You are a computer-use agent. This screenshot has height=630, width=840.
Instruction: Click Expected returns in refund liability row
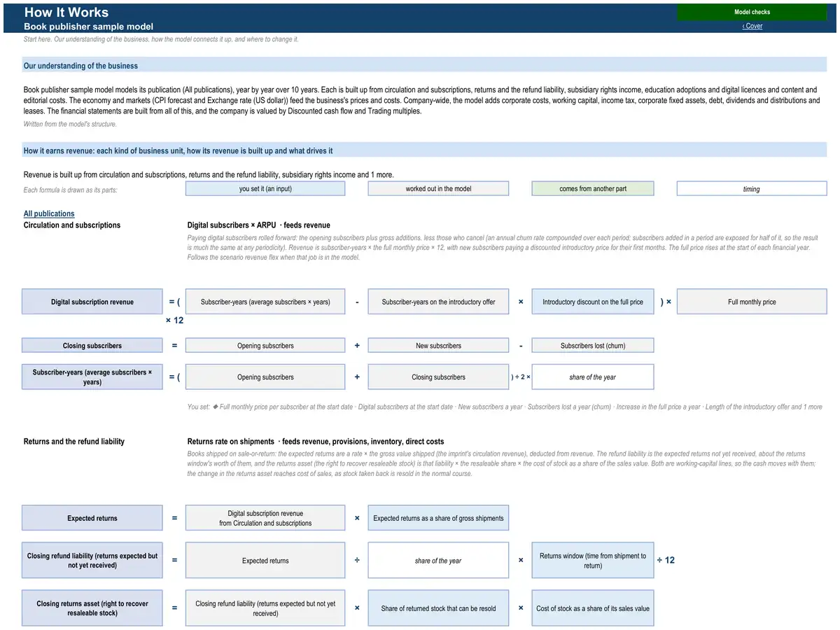265,560
